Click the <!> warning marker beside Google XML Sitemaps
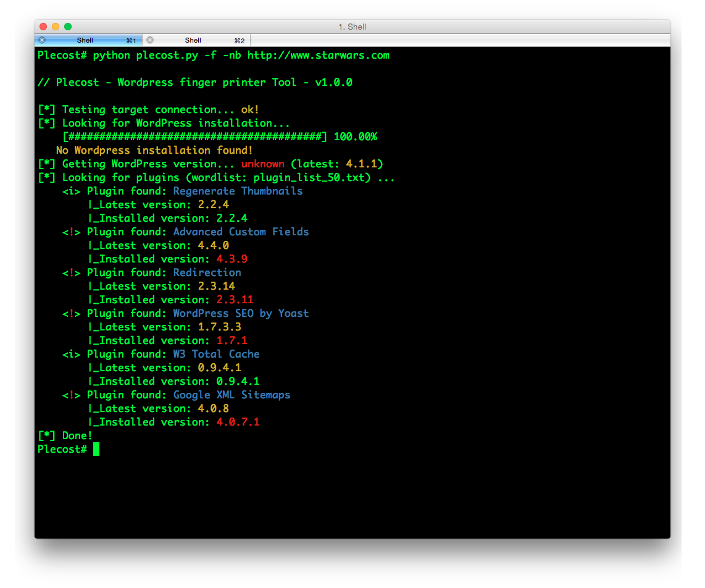The width and height of the screenshot is (705, 588). pos(71,395)
